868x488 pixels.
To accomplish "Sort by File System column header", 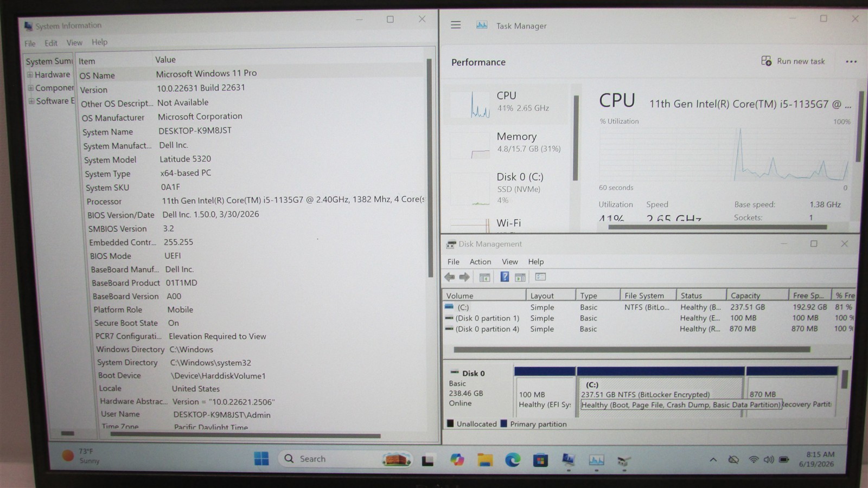I will 648,296.
